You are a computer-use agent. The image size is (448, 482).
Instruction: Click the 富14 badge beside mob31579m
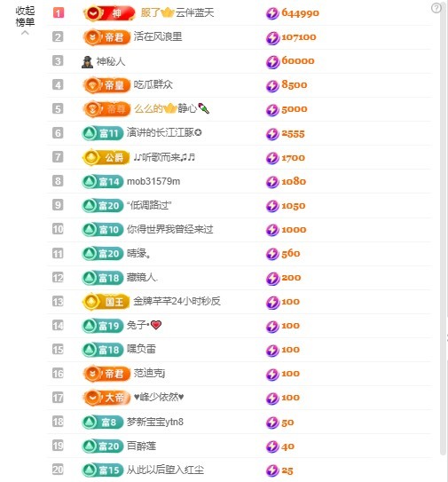(103, 181)
